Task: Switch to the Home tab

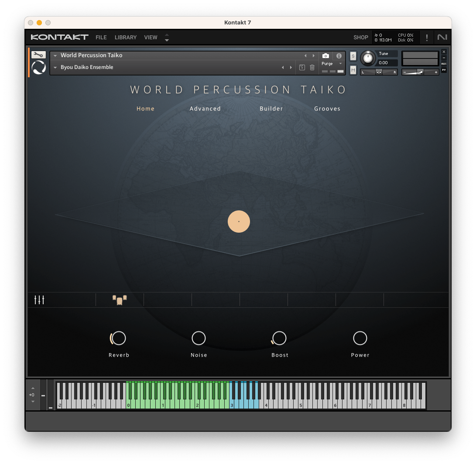Action: [x=145, y=109]
